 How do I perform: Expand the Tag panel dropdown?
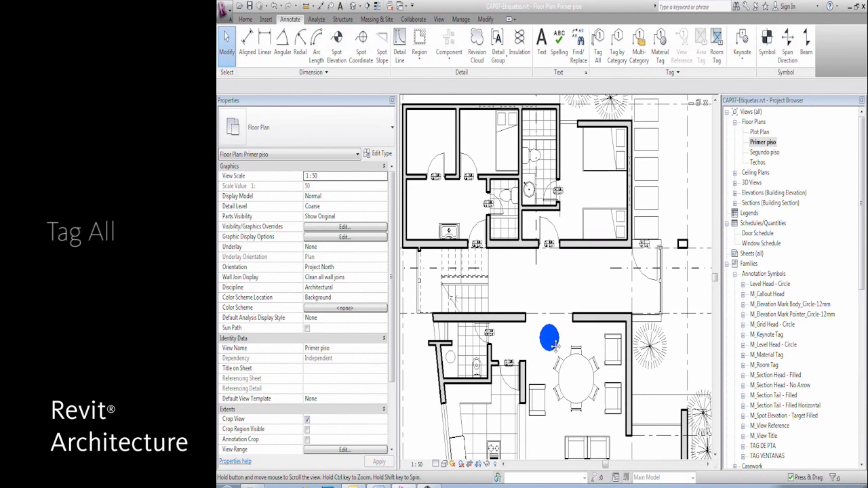point(672,73)
